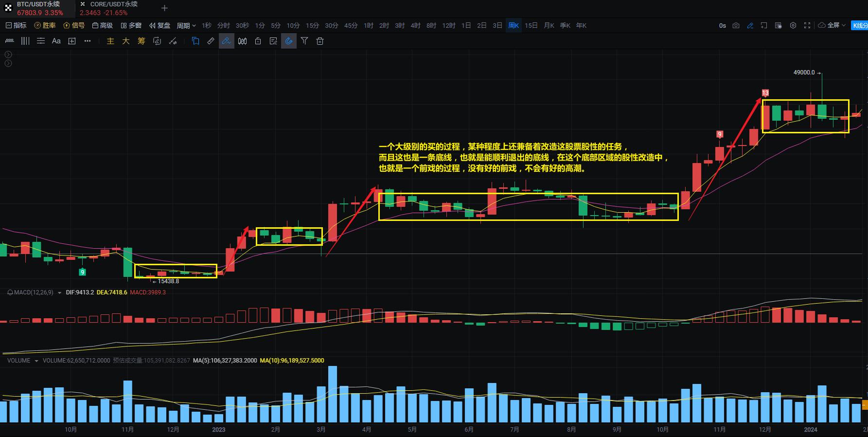Select the box-plus measure tool
Screen dimensions: 868x437
tap(72, 41)
